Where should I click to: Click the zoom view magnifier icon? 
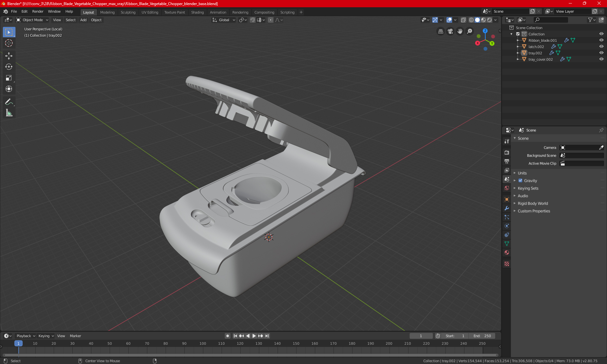click(470, 31)
